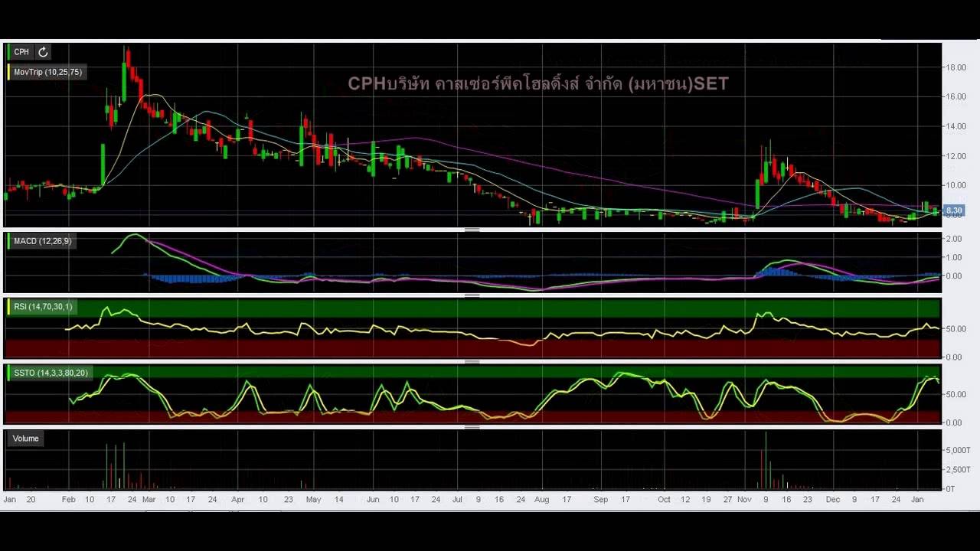The image size is (980, 551).
Task: Click the Jun date label
Action: coord(373,500)
